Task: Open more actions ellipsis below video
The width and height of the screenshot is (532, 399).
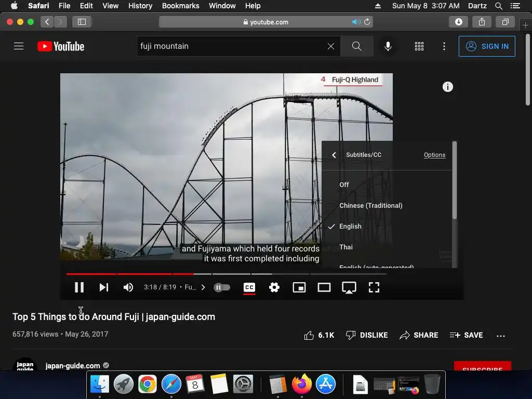Action: point(501,336)
